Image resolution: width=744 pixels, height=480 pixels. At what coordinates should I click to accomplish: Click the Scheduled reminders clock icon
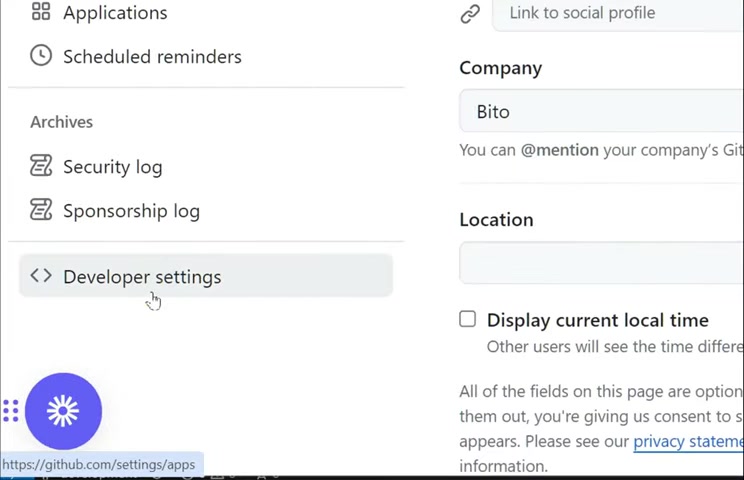pos(41,55)
